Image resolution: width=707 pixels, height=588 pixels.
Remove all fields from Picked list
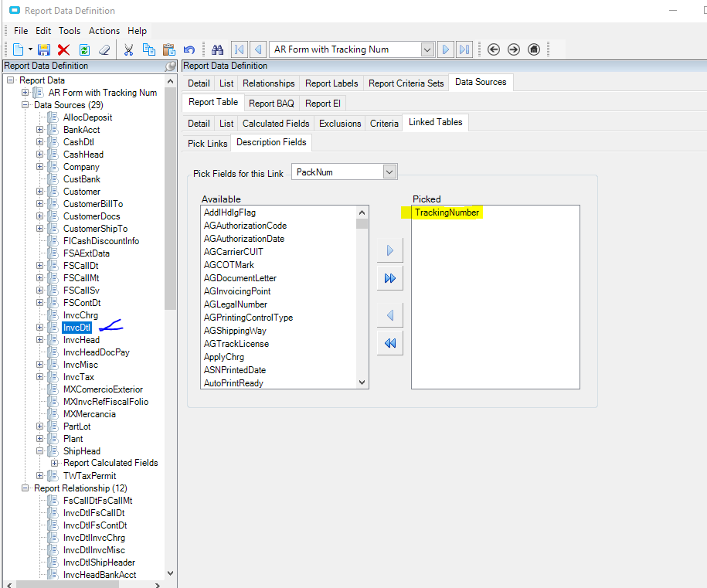(390, 343)
